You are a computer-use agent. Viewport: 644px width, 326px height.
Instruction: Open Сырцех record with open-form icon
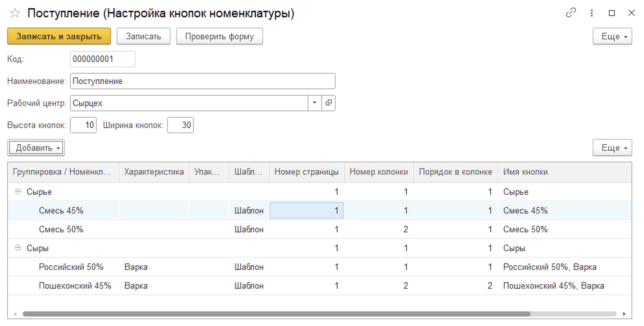[328, 103]
